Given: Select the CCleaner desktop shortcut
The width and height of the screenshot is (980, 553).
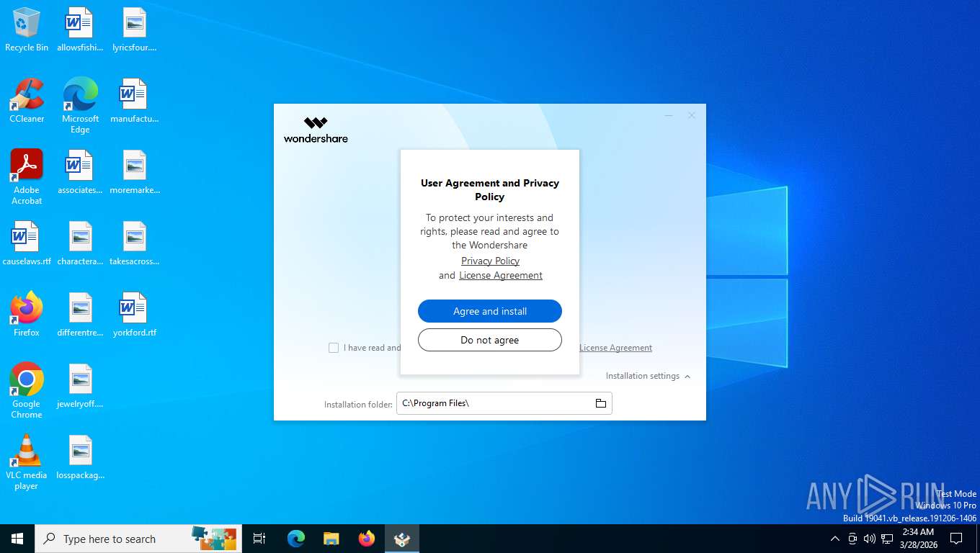Looking at the screenshot, I should tap(27, 101).
